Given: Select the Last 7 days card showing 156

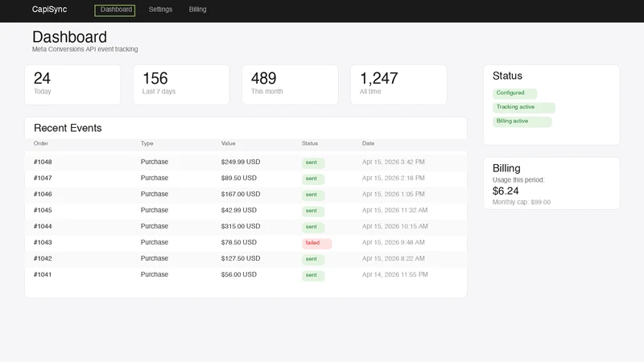Looking at the screenshot, I should [181, 84].
